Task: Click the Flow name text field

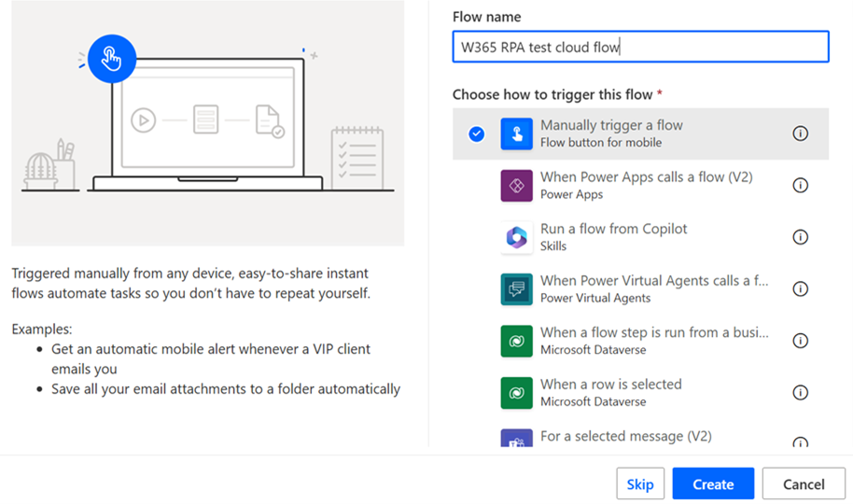Action: point(640,47)
